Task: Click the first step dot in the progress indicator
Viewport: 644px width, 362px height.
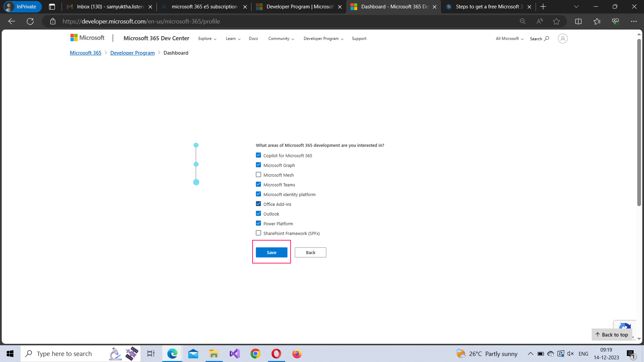Action: (196, 145)
